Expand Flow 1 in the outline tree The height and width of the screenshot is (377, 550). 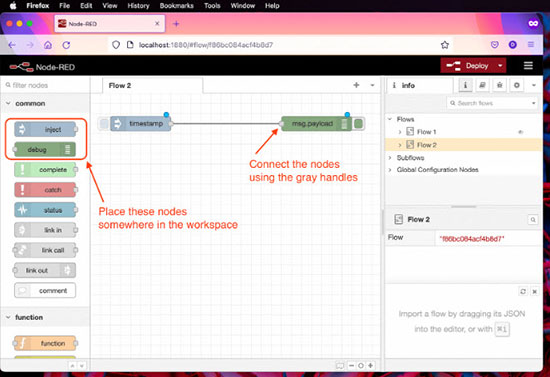click(400, 132)
